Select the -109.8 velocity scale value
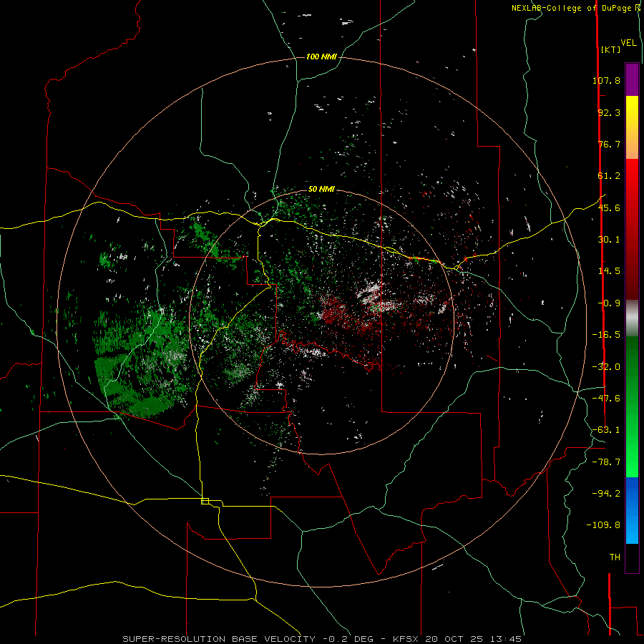Viewport: 644px width, 644px height. click(x=604, y=525)
